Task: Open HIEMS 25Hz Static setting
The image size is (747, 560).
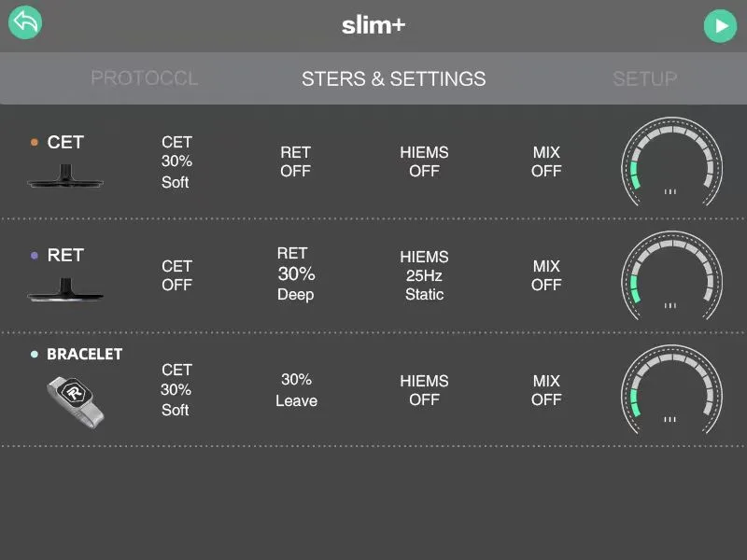Action: pos(424,275)
